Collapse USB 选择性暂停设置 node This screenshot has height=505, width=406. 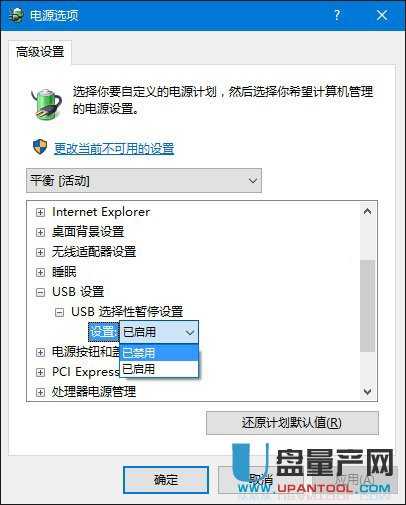59,312
